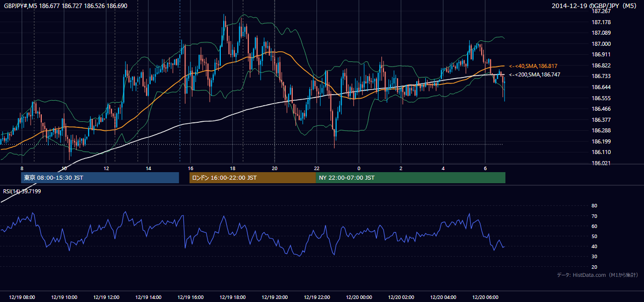
Task: Click the bottom date label 12/19 18:00
Action: 232,297
